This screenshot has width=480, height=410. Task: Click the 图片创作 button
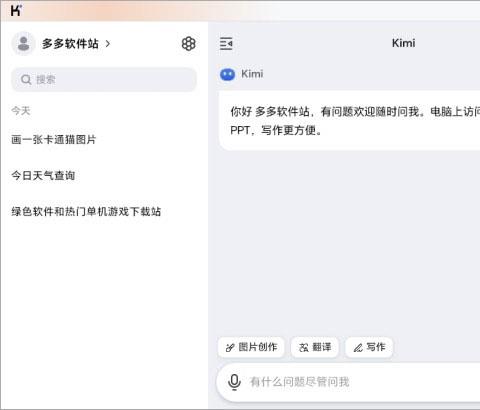click(x=251, y=347)
